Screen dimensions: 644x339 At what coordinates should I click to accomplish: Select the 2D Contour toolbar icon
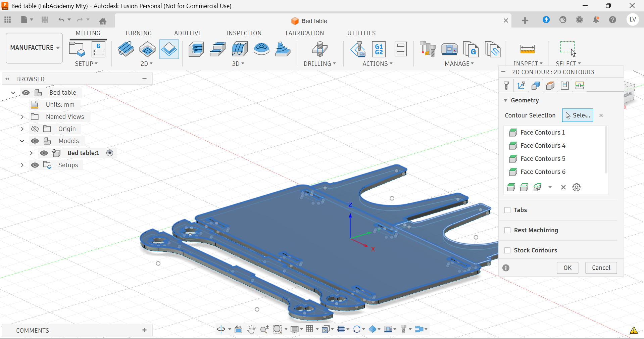coord(169,49)
